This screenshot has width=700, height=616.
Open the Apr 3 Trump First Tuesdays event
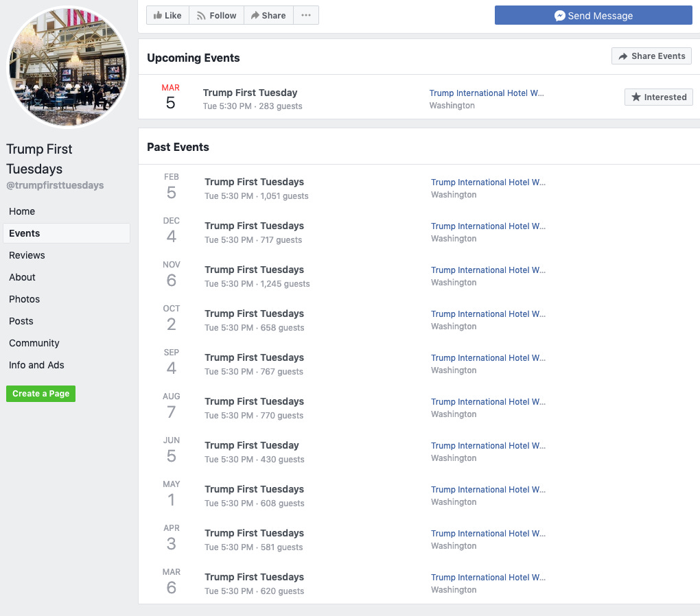click(254, 533)
